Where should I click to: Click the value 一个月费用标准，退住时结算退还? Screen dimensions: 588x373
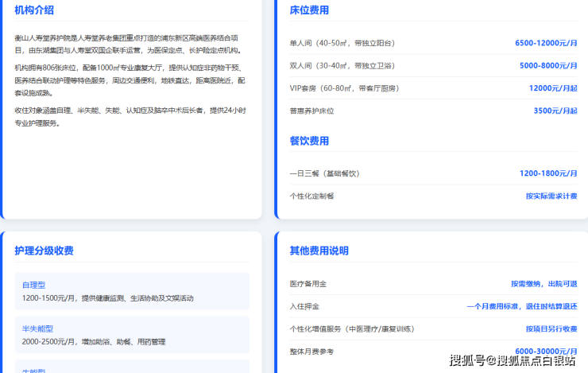click(x=522, y=306)
